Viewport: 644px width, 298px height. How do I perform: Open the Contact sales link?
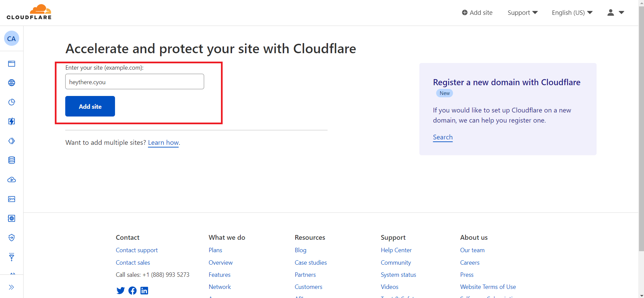click(133, 263)
